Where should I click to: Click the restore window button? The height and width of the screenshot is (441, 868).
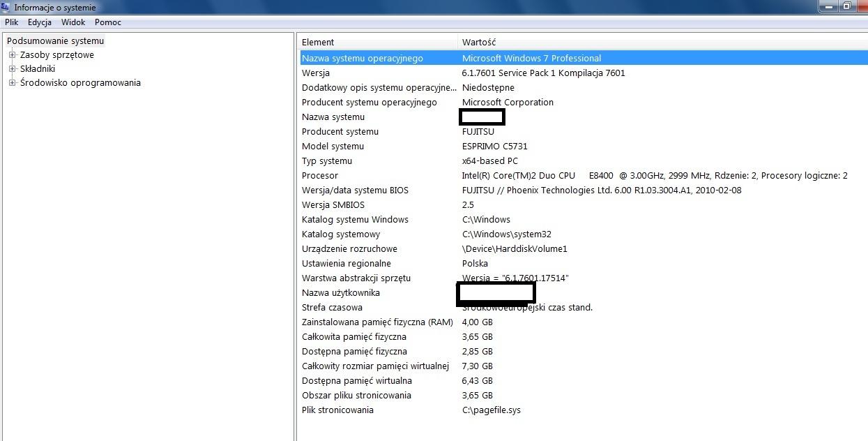pos(846,6)
